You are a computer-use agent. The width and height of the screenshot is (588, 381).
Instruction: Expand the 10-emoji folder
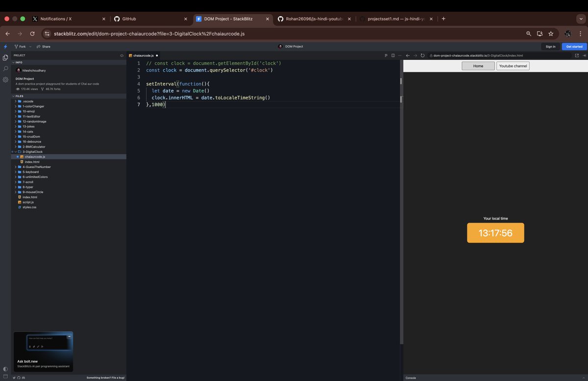28,111
